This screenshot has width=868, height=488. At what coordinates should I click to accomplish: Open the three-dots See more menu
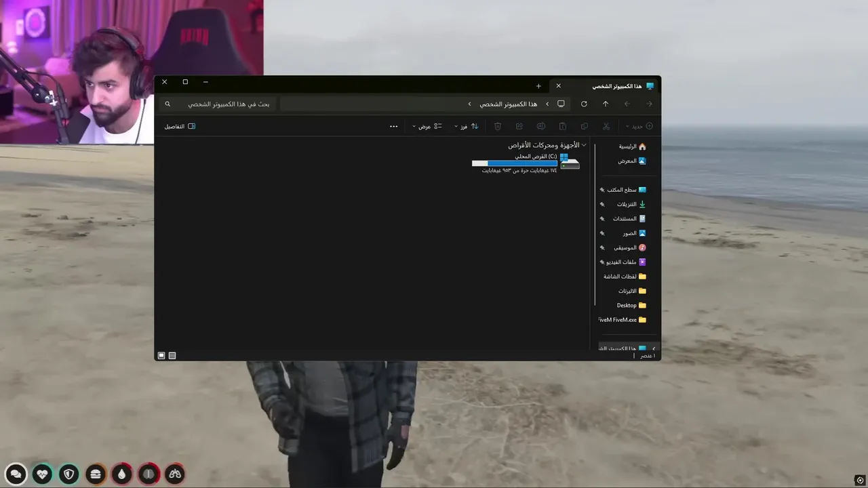click(x=393, y=127)
